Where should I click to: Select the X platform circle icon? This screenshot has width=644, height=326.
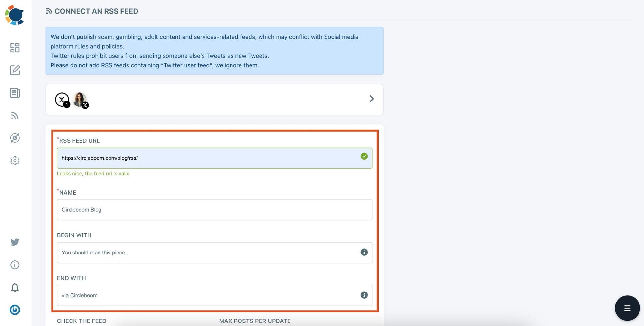[x=62, y=100]
